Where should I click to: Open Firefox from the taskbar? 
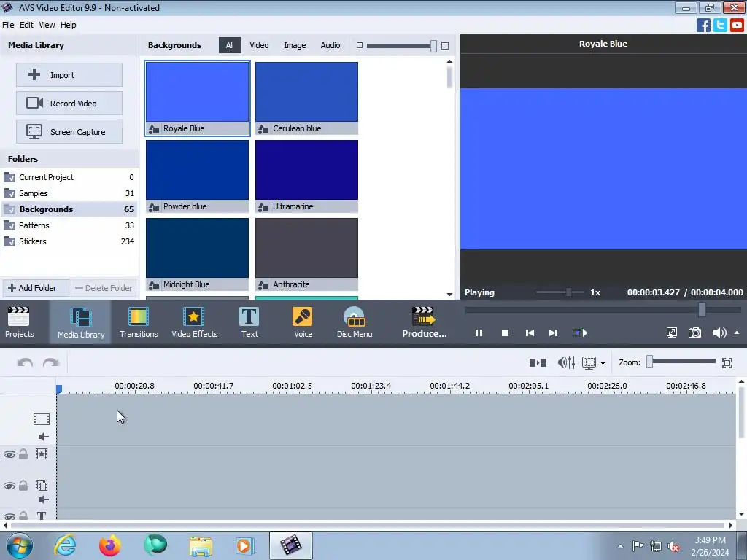tap(109, 545)
